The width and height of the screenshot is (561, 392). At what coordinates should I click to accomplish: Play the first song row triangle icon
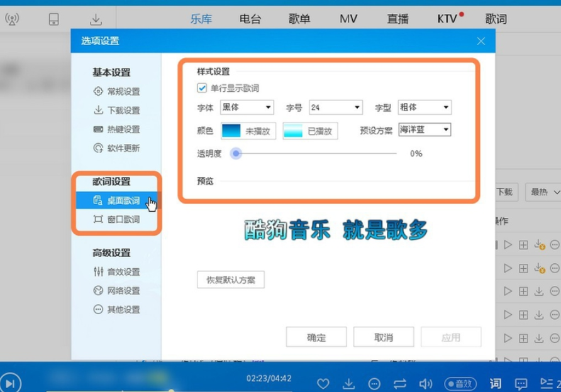[x=508, y=245]
